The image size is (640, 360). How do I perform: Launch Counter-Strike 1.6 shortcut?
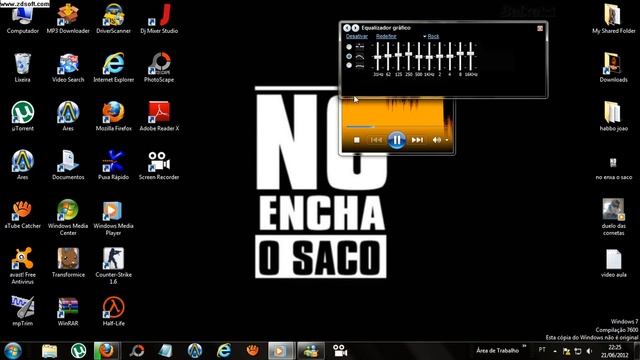click(x=113, y=266)
